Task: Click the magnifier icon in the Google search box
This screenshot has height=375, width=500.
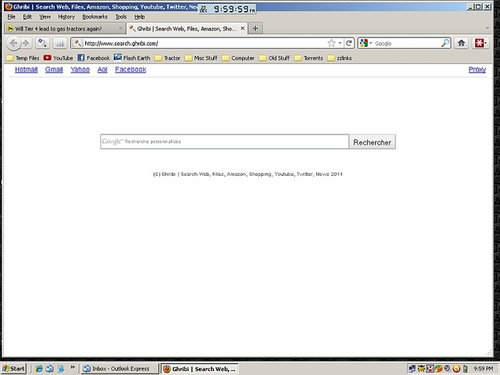Action: [x=445, y=43]
